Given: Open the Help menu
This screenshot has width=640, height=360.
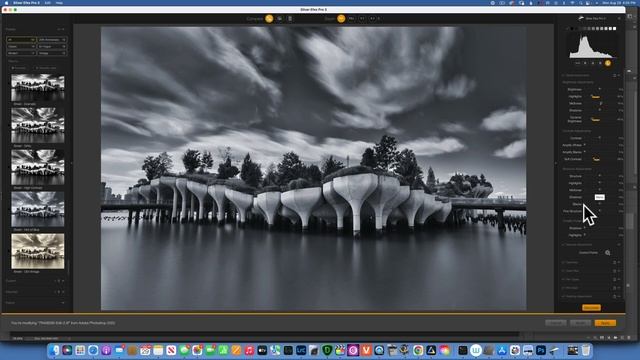Looking at the screenshot, I should tap(60, 2).
